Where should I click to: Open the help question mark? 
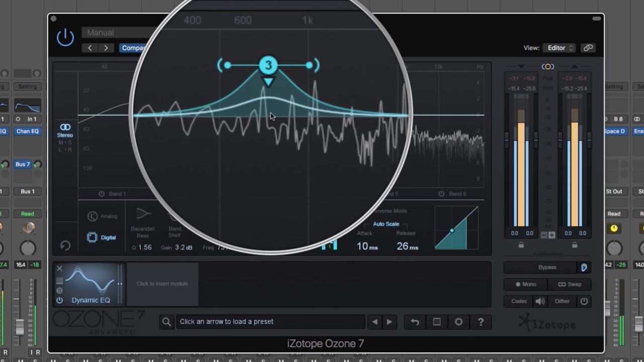click(x=480, y=322)
